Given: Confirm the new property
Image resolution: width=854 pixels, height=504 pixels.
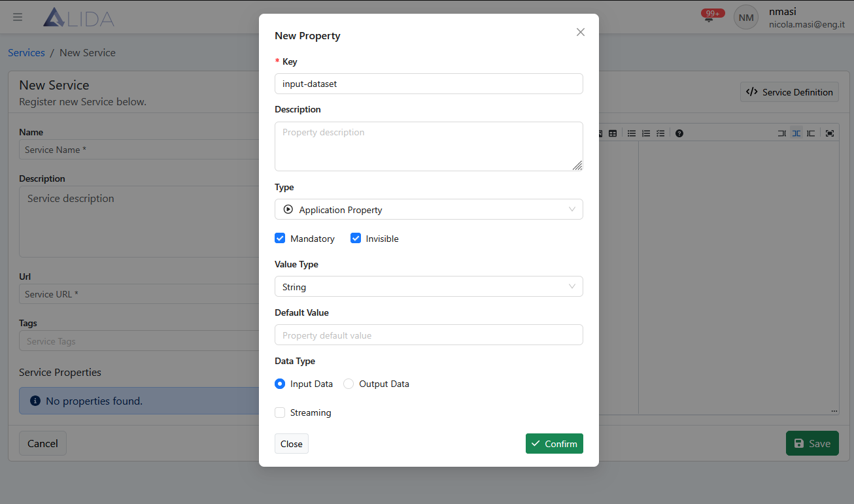Looking at the screenshot, I should pyautogui.click(x=555, y=444).
